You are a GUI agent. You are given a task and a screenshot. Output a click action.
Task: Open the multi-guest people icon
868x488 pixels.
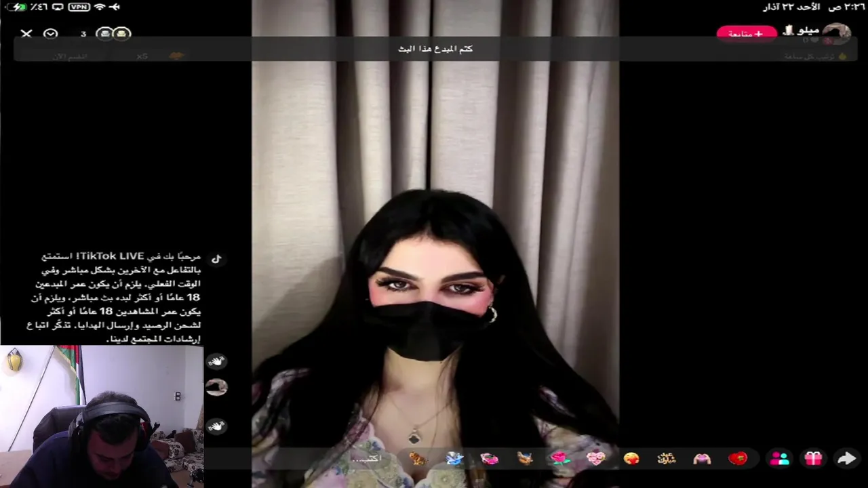(779, 459)
